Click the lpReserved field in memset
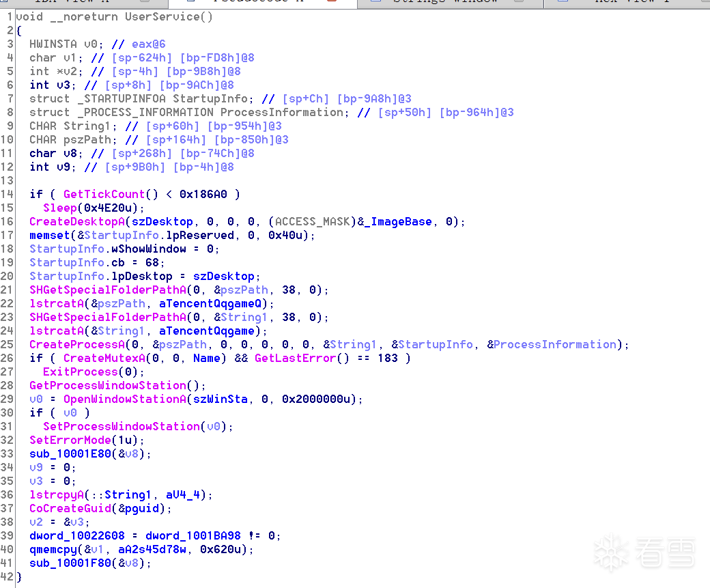 click(199, 235)
